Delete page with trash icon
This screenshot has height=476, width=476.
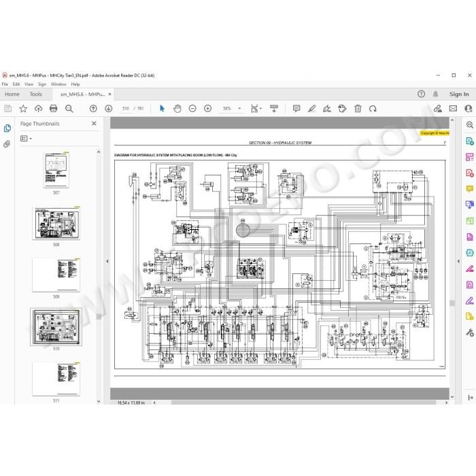pos(358,109)
